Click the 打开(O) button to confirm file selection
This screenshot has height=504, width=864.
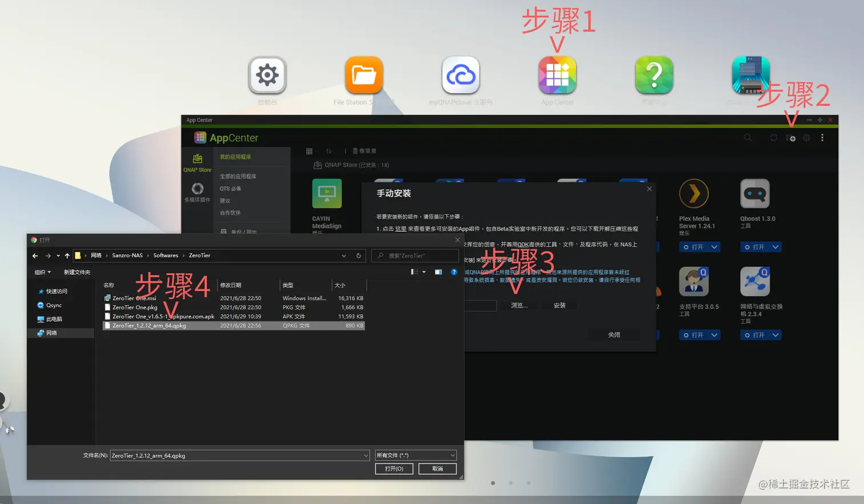click(x=394, y=469)
